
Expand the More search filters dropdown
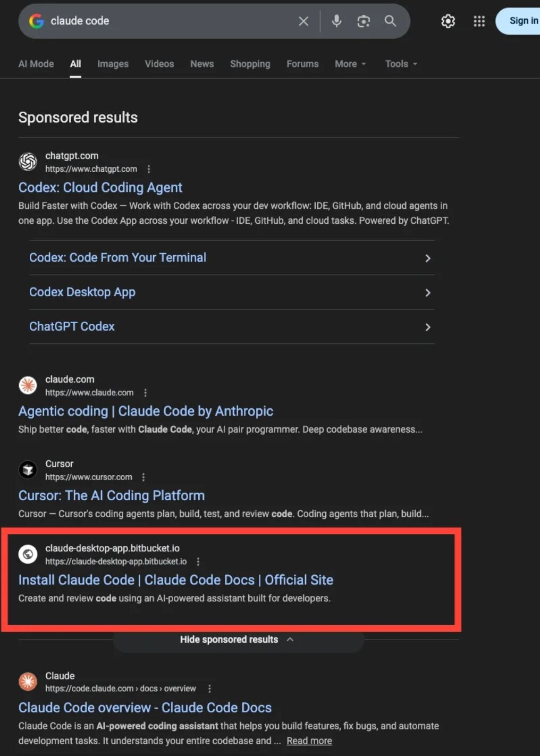350,64
